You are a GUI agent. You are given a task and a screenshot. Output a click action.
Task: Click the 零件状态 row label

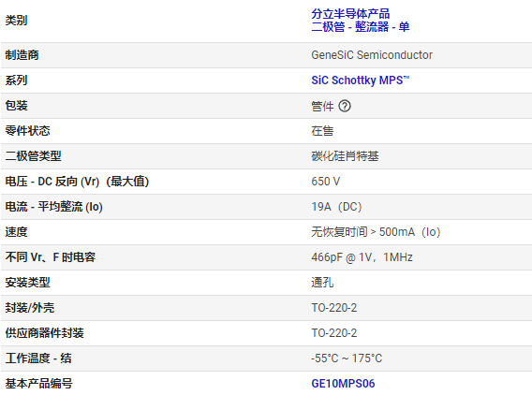(x=27, y=131)
